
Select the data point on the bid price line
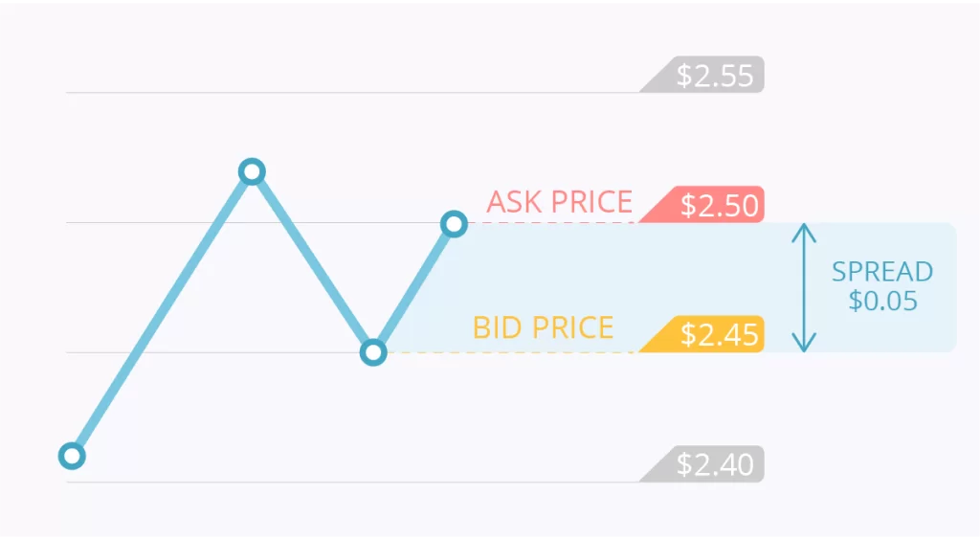point(373,352)
